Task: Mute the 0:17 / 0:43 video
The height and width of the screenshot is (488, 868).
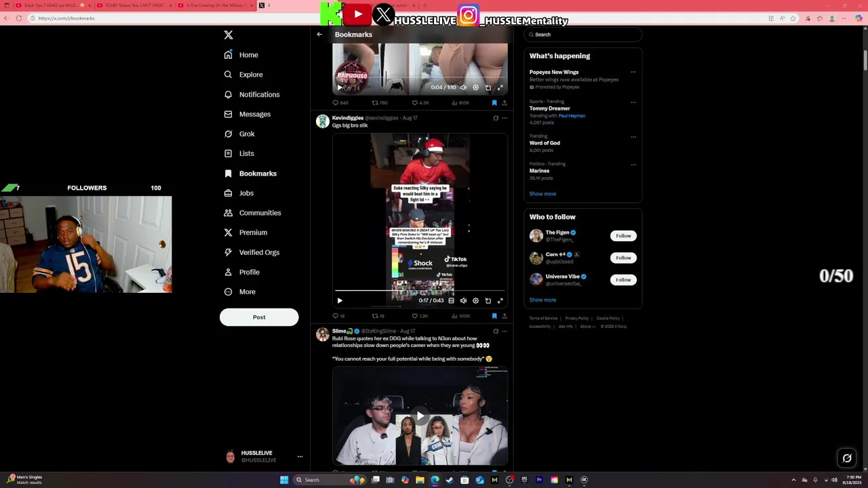Action: [463, 300]
